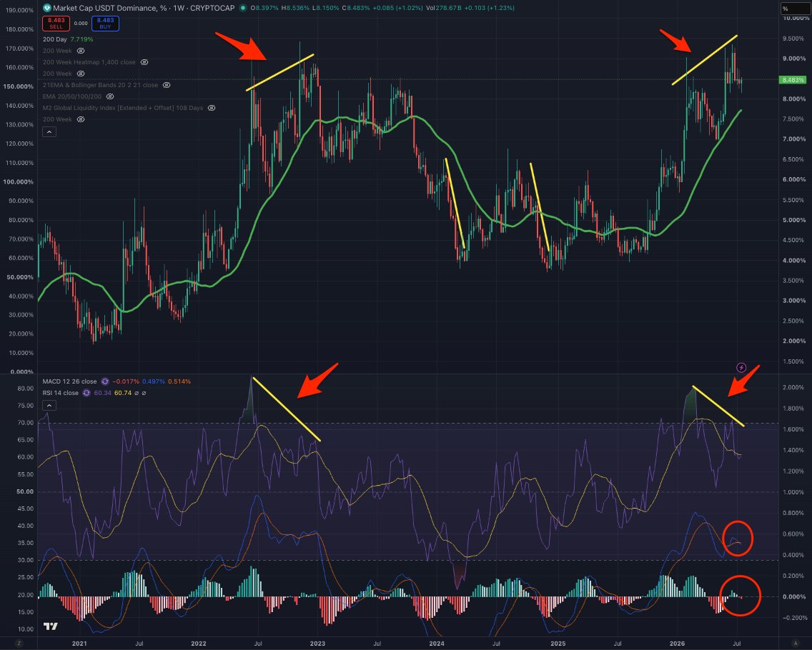Collapse the MACD/RSI pane legend
Viewport: 812px width, 650px height.
[49, 405]
